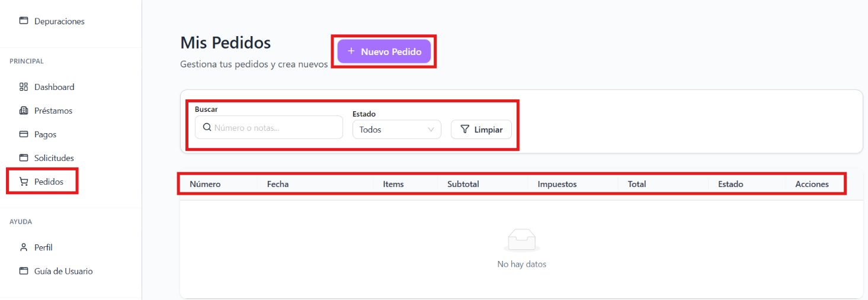
Task: Click the Guía de Usuario icon
Action: pyautogui.click(x=24, y=271)
